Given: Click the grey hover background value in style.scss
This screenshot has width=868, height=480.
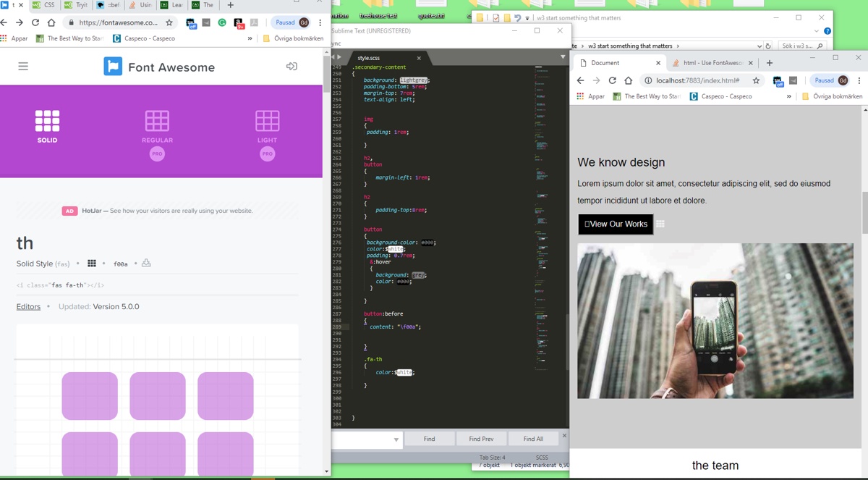Looking at the screenshot, I should tap(419, 275).
